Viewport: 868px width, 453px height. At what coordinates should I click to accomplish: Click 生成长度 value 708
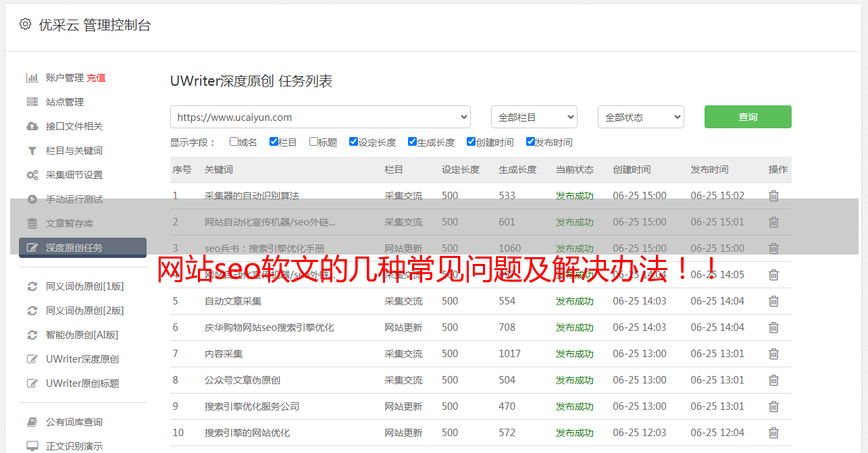click(x=507, y=327)
